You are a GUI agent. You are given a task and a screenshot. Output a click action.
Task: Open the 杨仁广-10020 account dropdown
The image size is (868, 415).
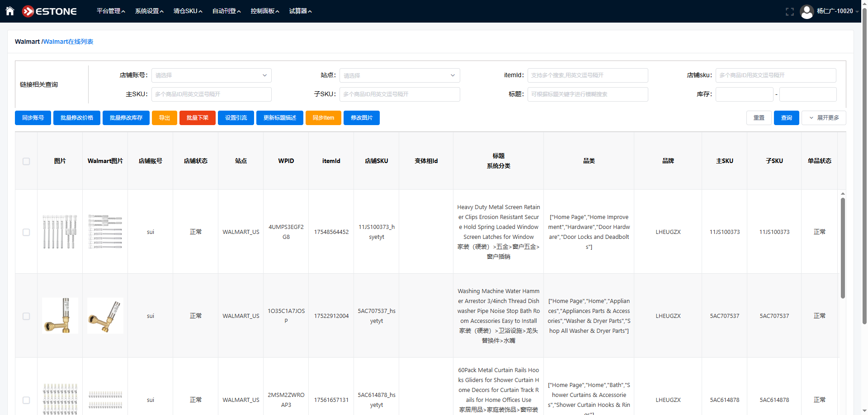838,11
